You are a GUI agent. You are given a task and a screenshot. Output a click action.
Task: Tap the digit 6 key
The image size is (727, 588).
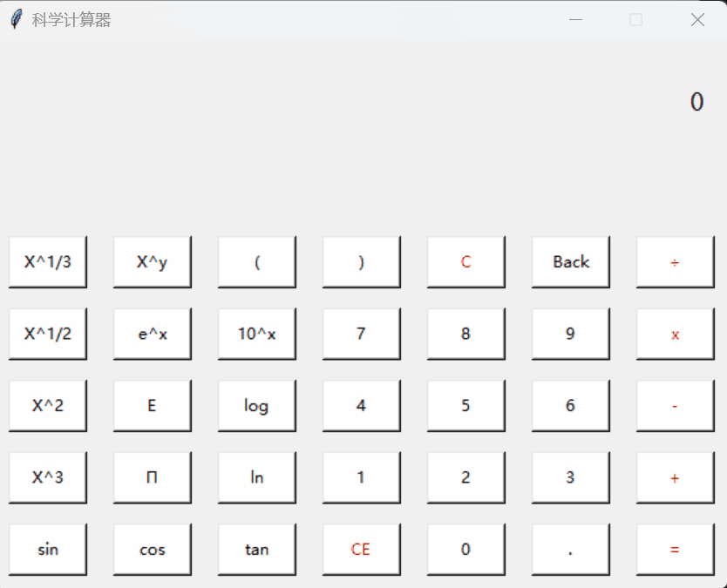point(571,406)
